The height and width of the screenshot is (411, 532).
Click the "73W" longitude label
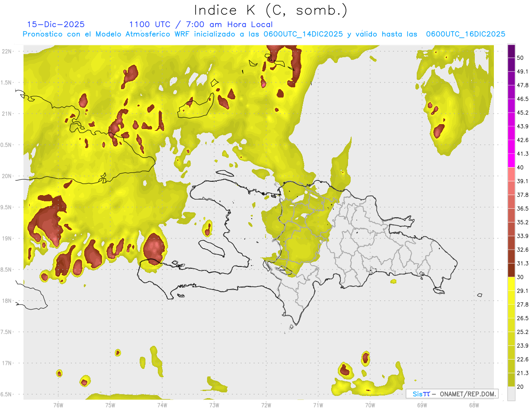[x=214, y=405]
